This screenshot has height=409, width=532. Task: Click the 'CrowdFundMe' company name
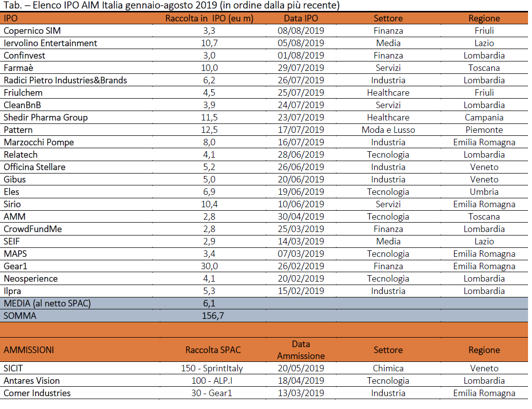click(x=33, y=229)
